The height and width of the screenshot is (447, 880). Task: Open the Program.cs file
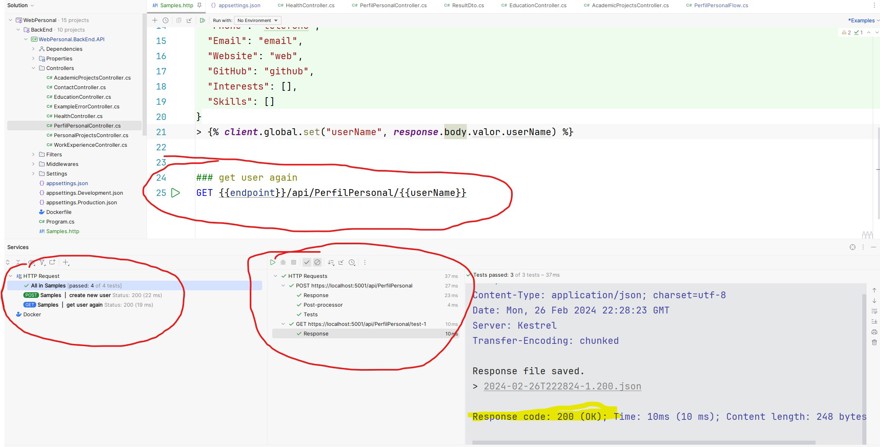pyautogui.click(x=56, y=222)
